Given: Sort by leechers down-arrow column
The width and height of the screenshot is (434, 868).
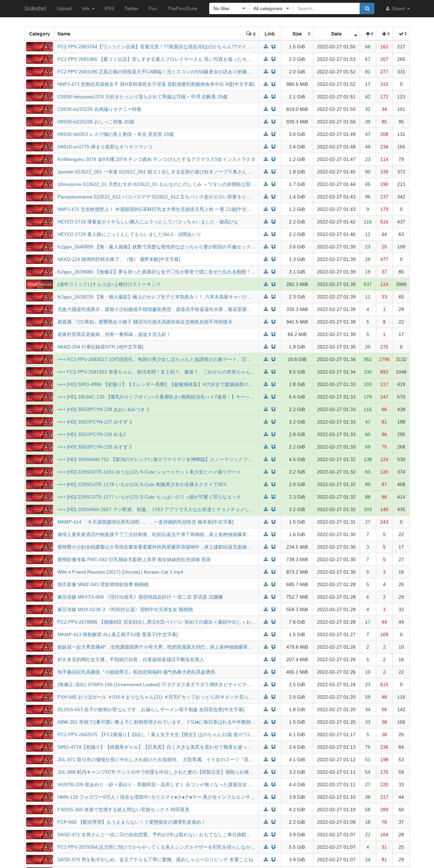Looking at the screenshot, I should 384,34.
